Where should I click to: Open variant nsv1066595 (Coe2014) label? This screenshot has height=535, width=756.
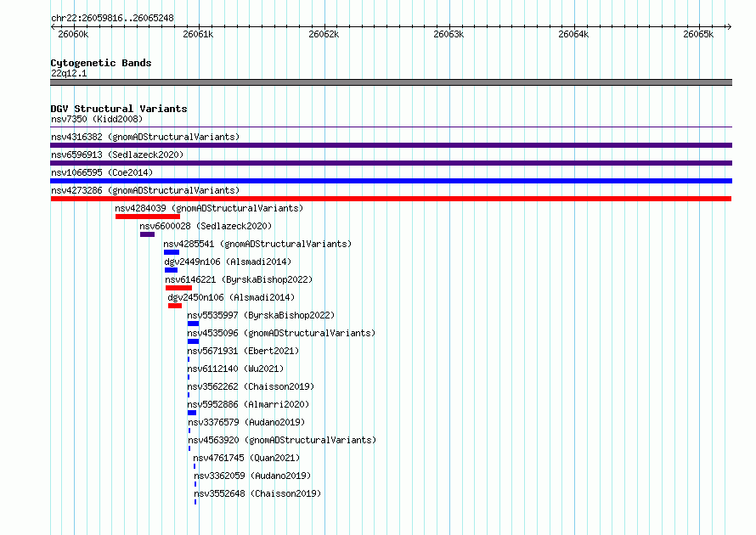point(102,172)
